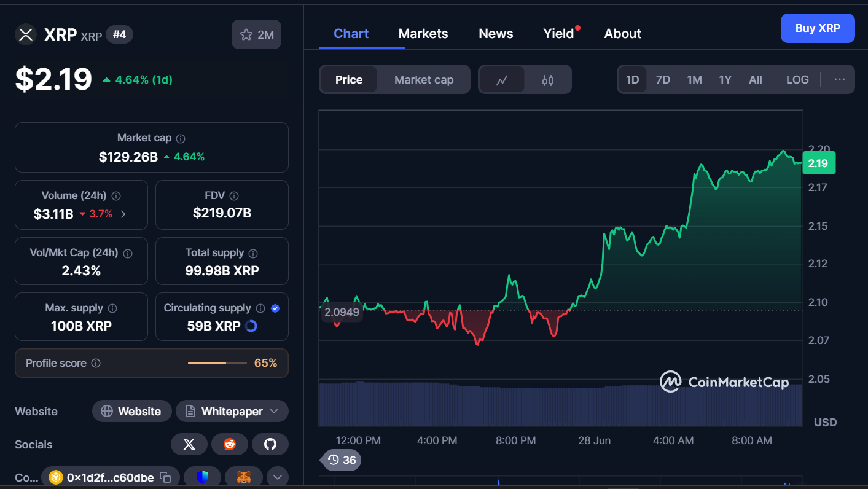
Task: Open Market cap info tooltip icon
Action: coord(181,139)
